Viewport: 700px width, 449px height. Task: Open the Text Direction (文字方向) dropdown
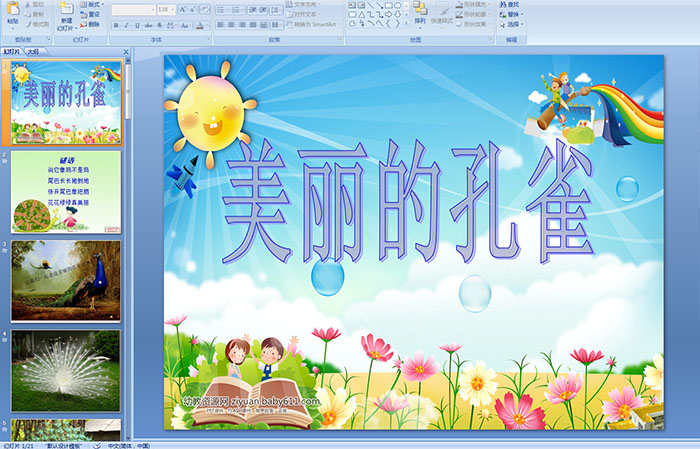[303, 4]
